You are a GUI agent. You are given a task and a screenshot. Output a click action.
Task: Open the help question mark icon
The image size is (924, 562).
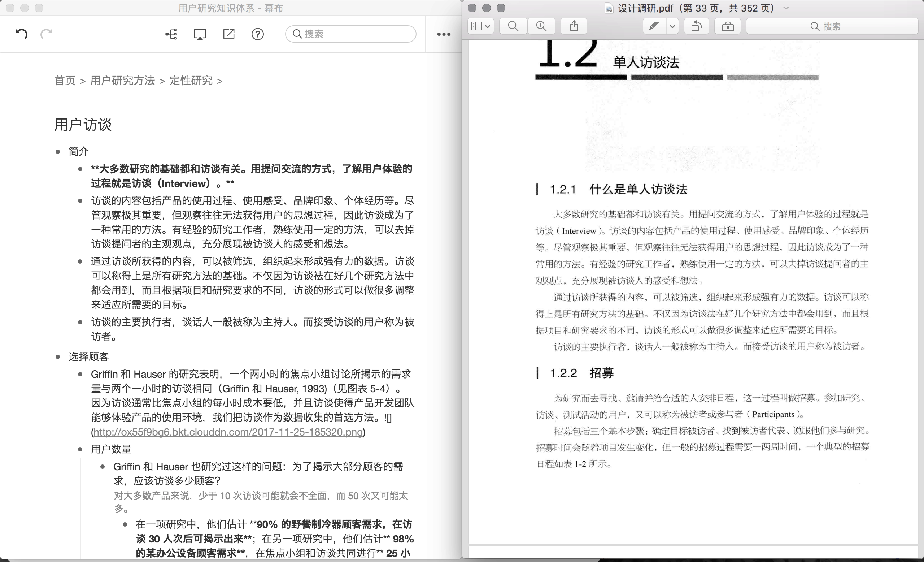pos(257,34)
